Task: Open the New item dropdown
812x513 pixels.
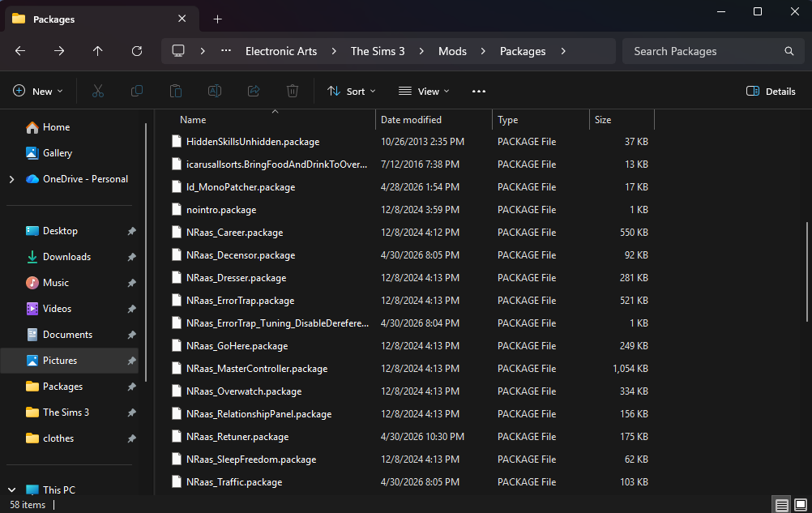Action: point(38,91)
